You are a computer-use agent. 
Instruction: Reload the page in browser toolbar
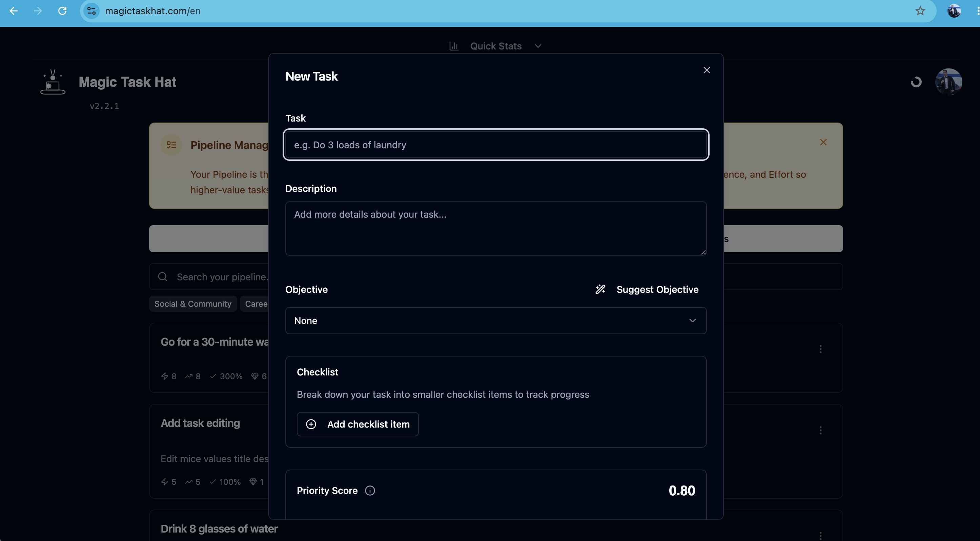pos(62,10)
